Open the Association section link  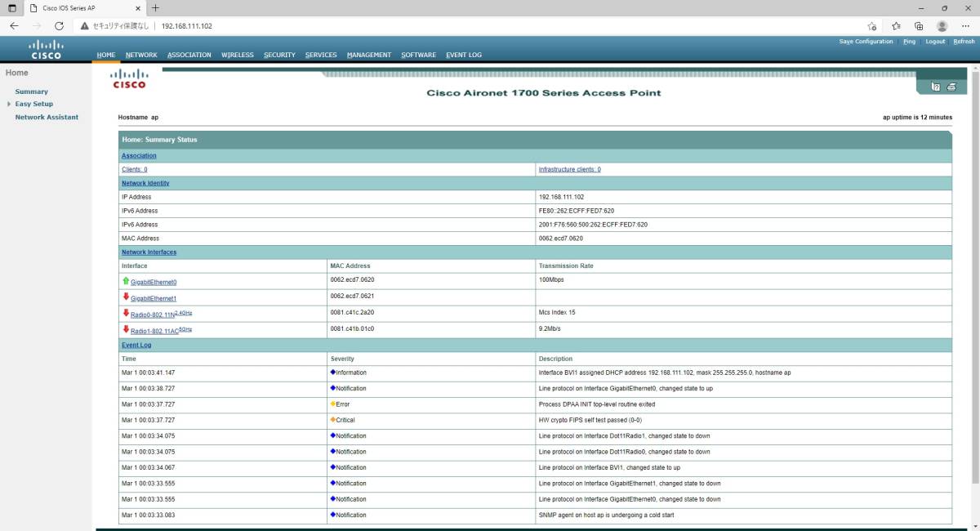pos(139,155)
